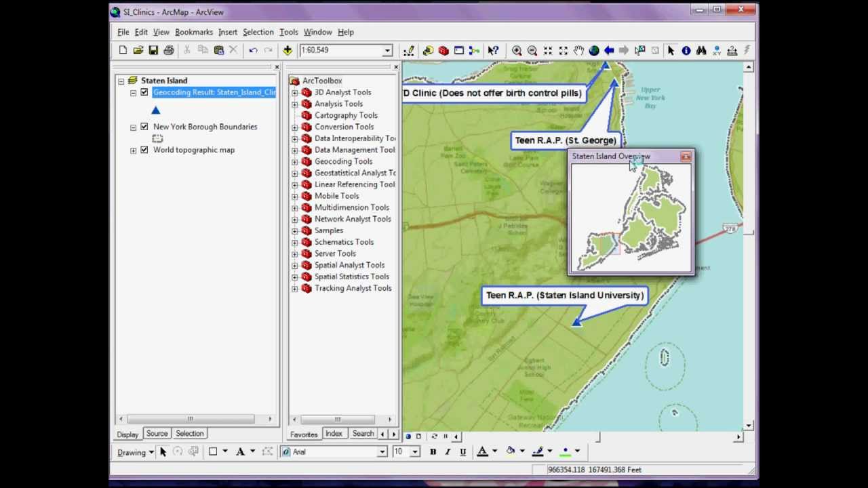Click the map's vertical scrollbar down arrow
This screenshot has width=868, height=488.
click(748, 426)
